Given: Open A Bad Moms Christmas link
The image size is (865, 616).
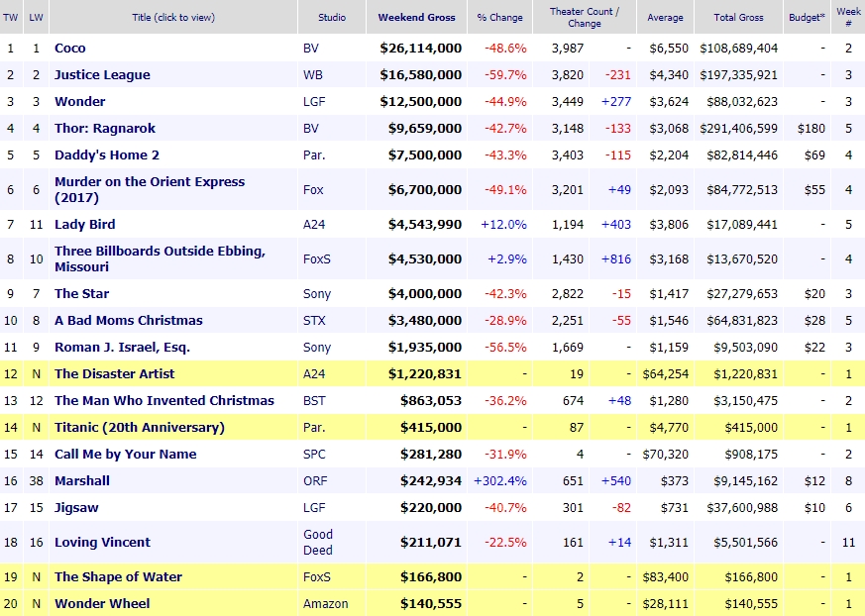Looking at the screenshot, I should (x=129, y=321).
